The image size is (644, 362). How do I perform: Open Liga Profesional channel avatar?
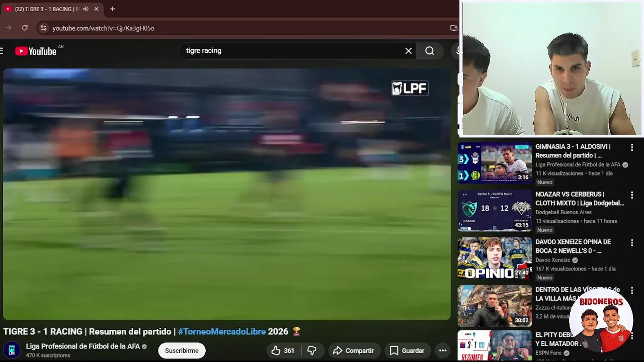(x=12, y=350)
